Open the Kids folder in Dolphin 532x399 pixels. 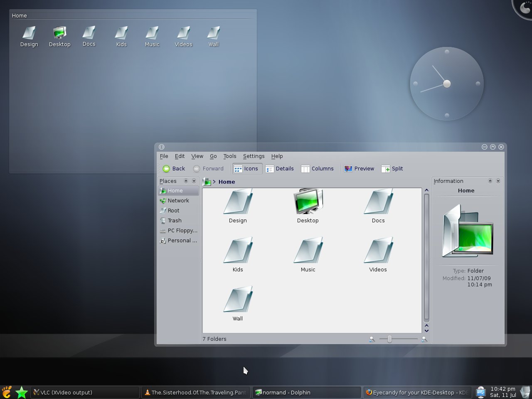(x=238, y=255)
